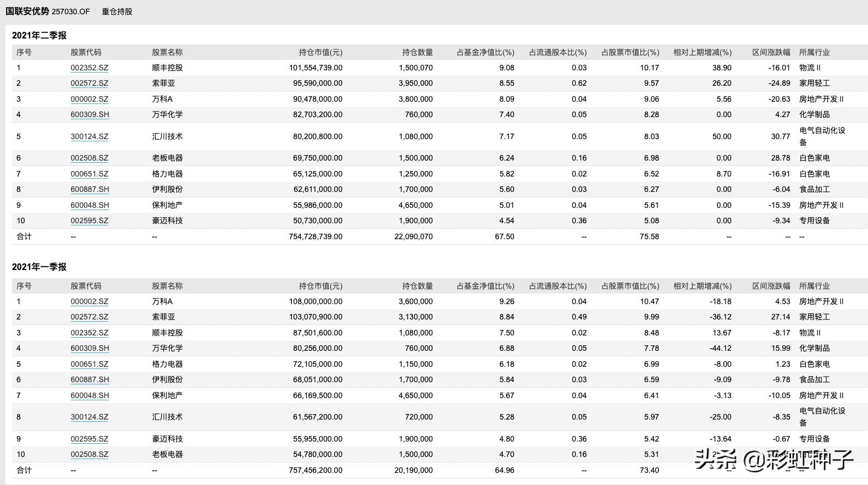Click 汇川技术 name in 2021年二季报 table
Screen dimensions: 868x485
click(x=167, y=136)
